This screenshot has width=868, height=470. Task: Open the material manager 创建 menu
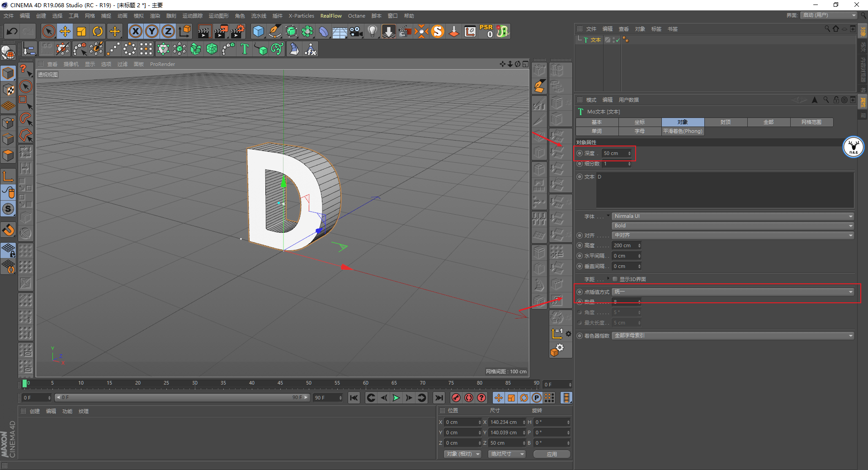coord(35,411)
